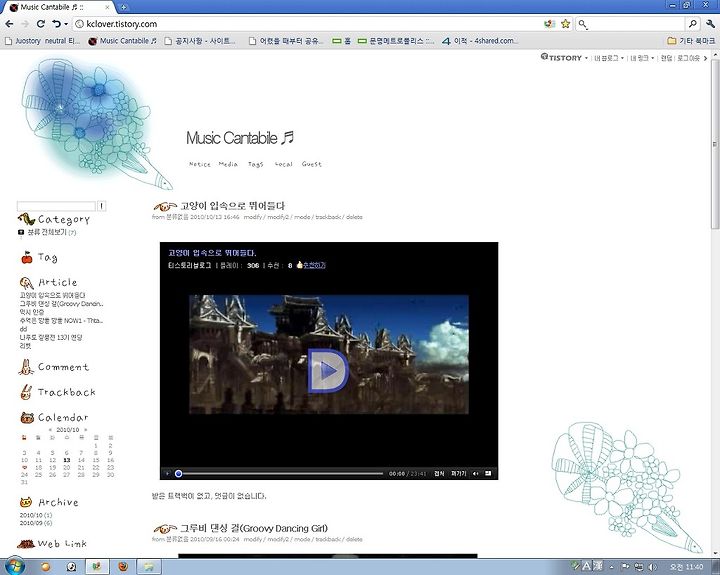The width and height of the screenshot is (720, 575).
Task: Open recent article 추억은 방울 방울 NOW1
Action: 61,321
